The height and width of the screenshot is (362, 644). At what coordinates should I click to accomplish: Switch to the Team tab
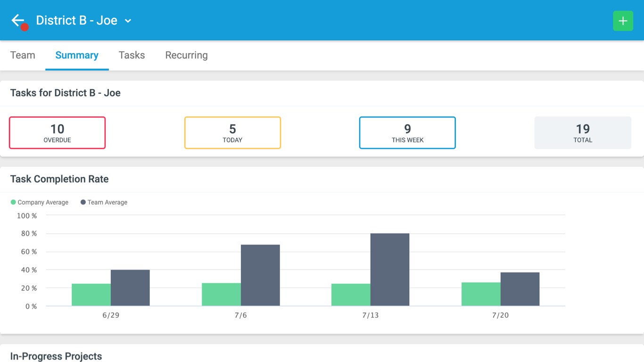(23, 55)
